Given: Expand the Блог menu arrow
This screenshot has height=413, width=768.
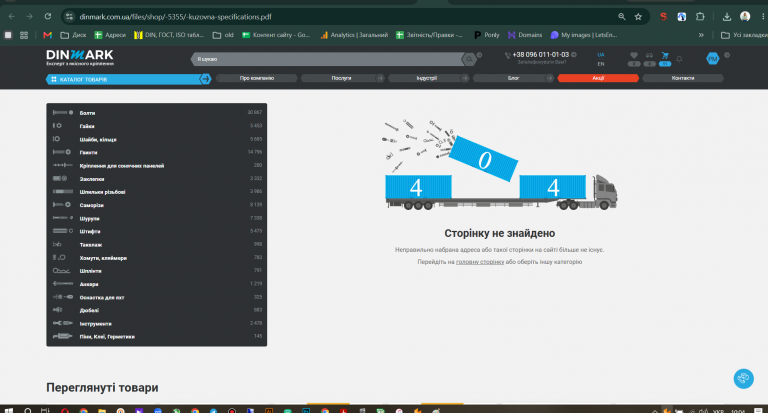Looking at the screenshot, I should [x=549, y=78].
